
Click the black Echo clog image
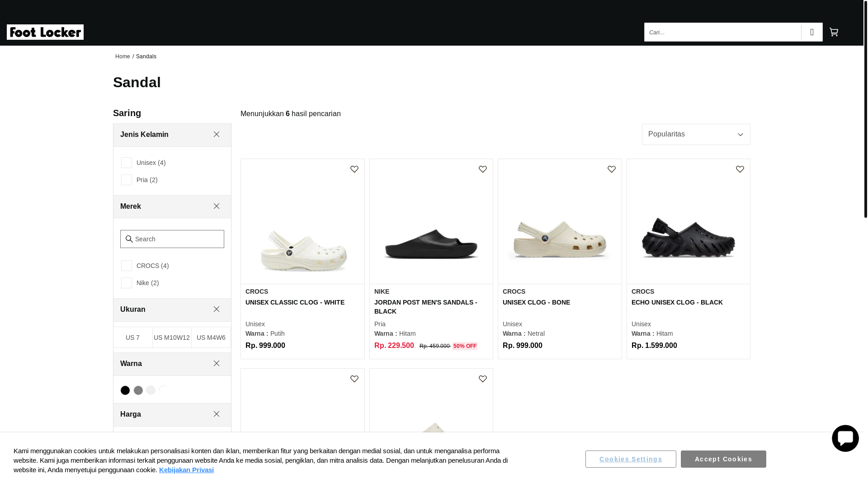click(x=688, y=238)
